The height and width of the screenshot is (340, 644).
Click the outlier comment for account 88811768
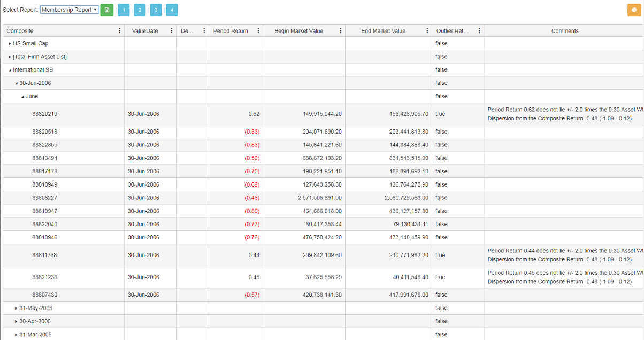(x=566, y=255)
